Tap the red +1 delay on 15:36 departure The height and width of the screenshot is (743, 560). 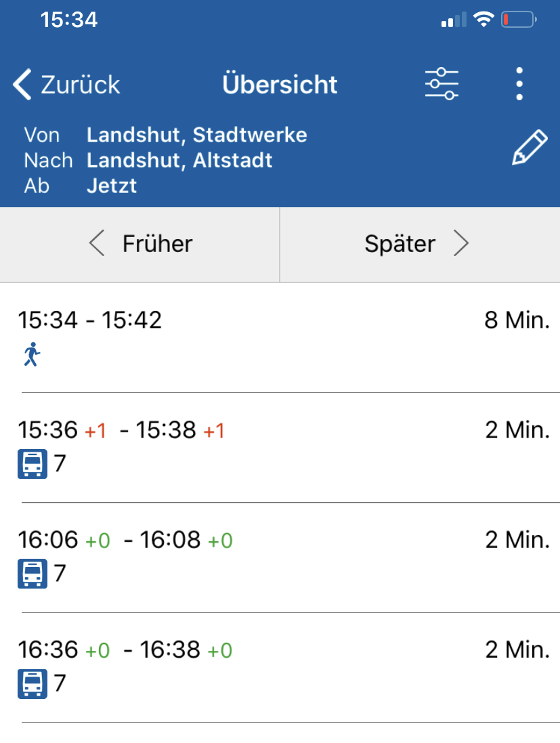(x=95, y=431)
